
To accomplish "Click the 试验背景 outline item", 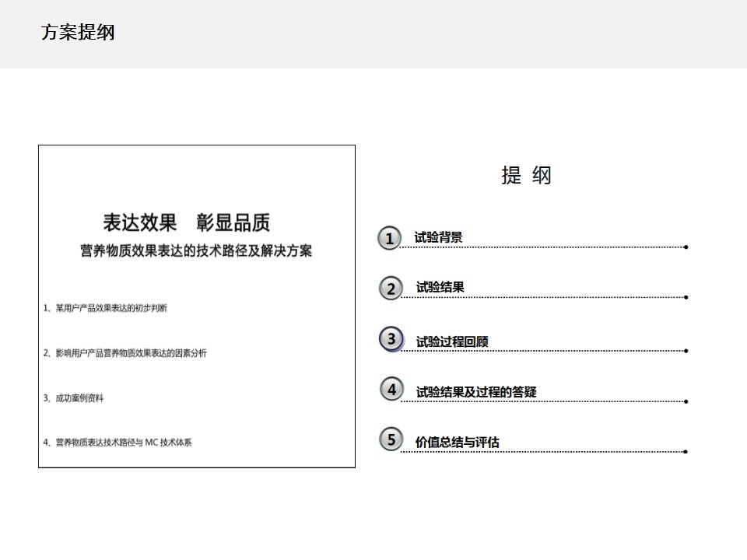I will pos(438,238).
